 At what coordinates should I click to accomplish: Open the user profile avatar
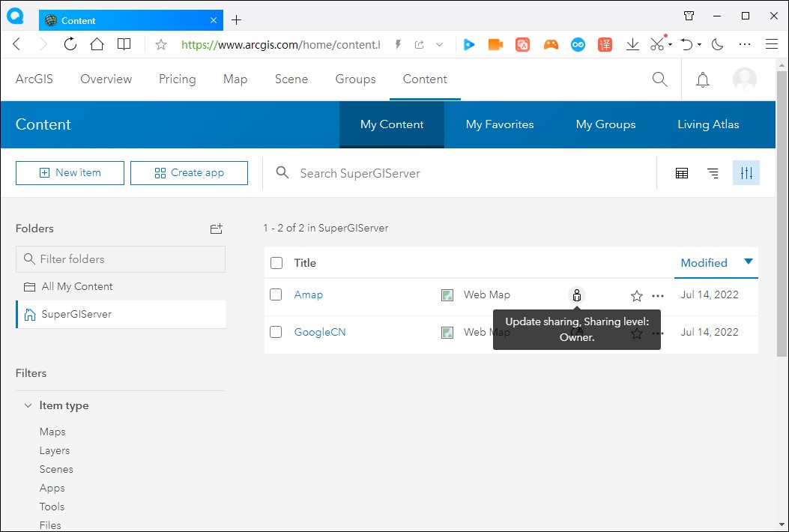coord(745,79)
